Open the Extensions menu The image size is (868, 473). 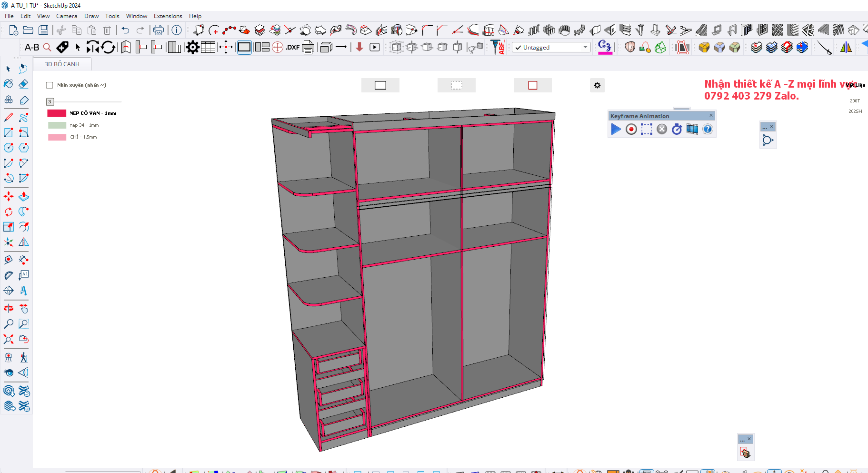click(x=168, y=16)
